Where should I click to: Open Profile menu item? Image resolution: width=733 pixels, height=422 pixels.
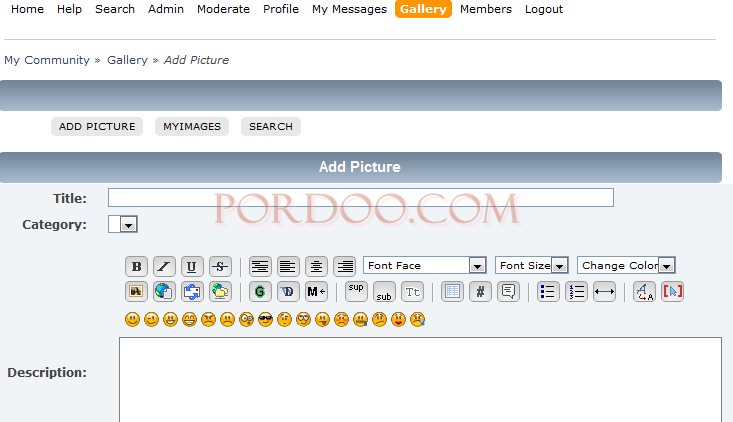tap(281, 9)
